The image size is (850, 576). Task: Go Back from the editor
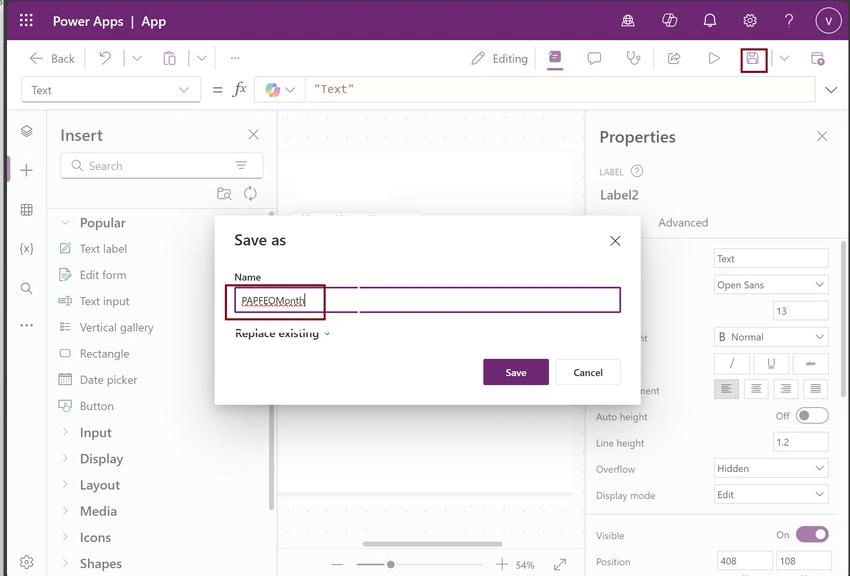coord(52,59)
